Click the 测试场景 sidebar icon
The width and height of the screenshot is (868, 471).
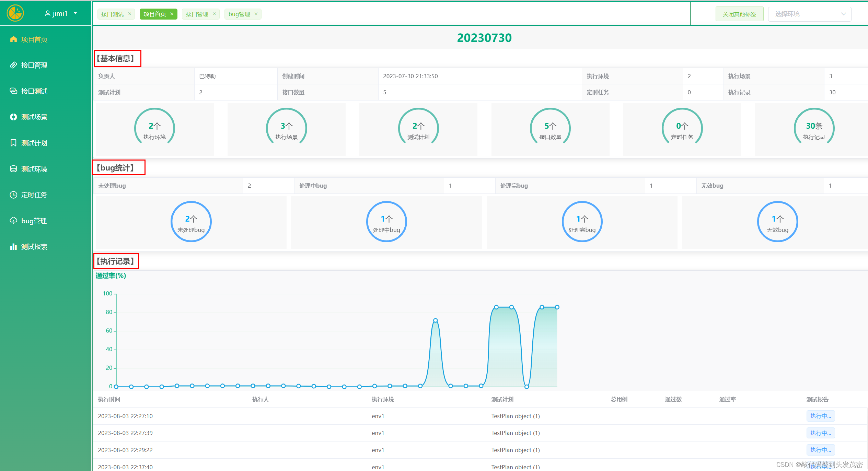(13, 117)
